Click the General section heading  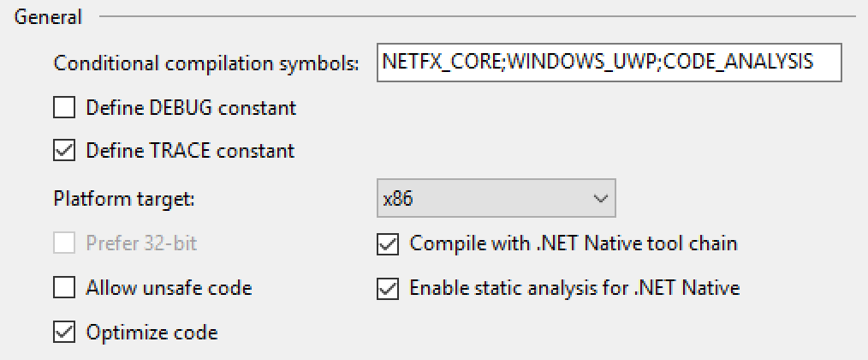49,16
